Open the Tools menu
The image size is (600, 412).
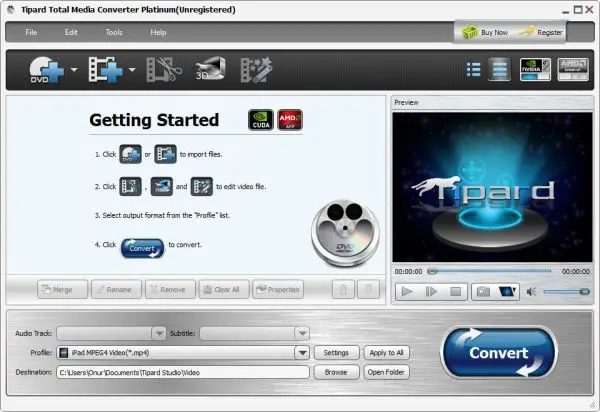pos(114,33)
